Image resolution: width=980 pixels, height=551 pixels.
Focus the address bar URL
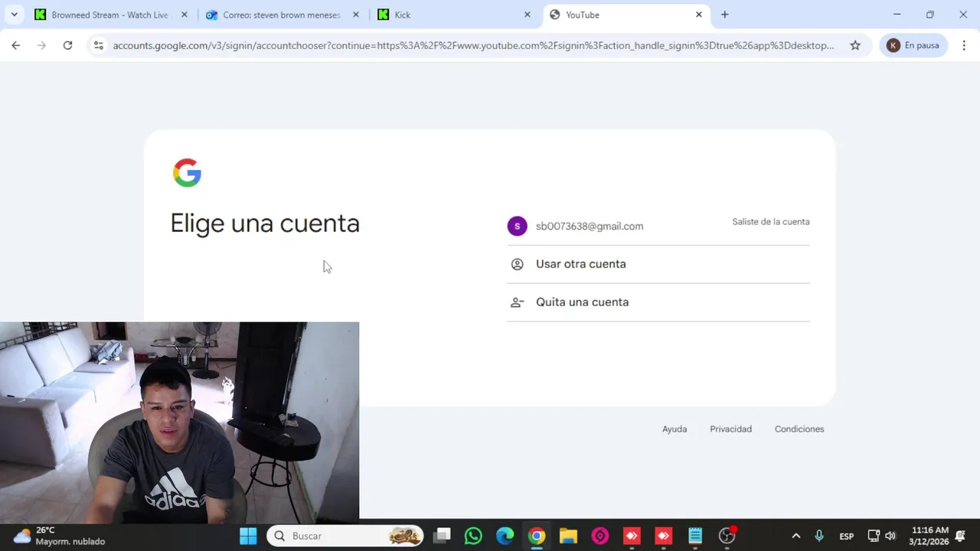pyautogui.click(x=473, y=45)
